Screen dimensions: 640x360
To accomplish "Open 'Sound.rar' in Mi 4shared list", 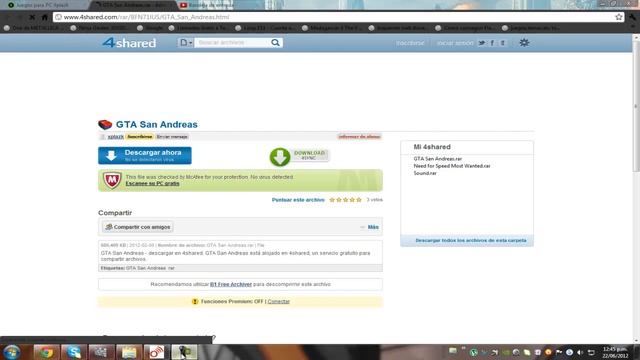I will tap(425, 173).
